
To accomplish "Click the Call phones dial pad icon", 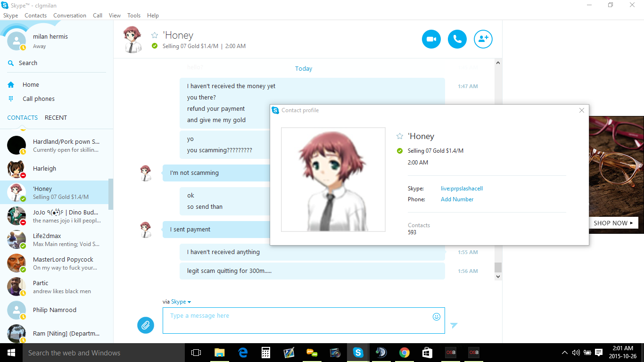I will pos(11,99).
